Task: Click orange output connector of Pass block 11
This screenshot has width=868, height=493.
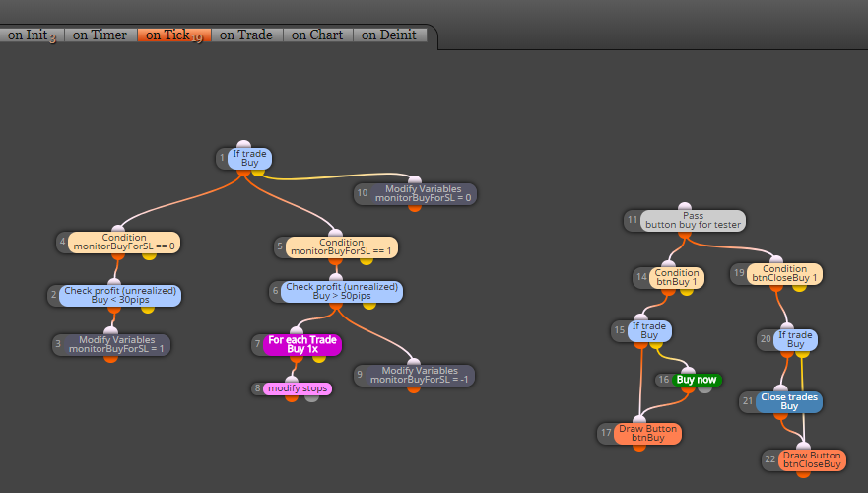Action: pos(685,235)
